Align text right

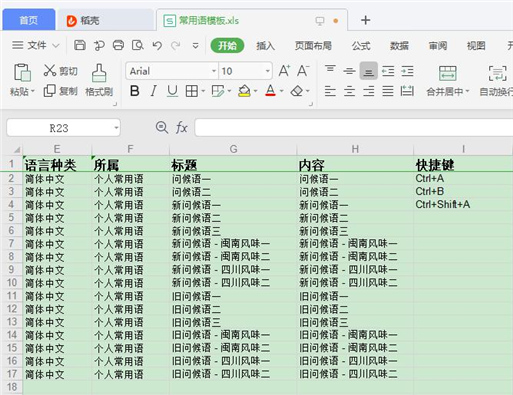(x=369, y=91)
